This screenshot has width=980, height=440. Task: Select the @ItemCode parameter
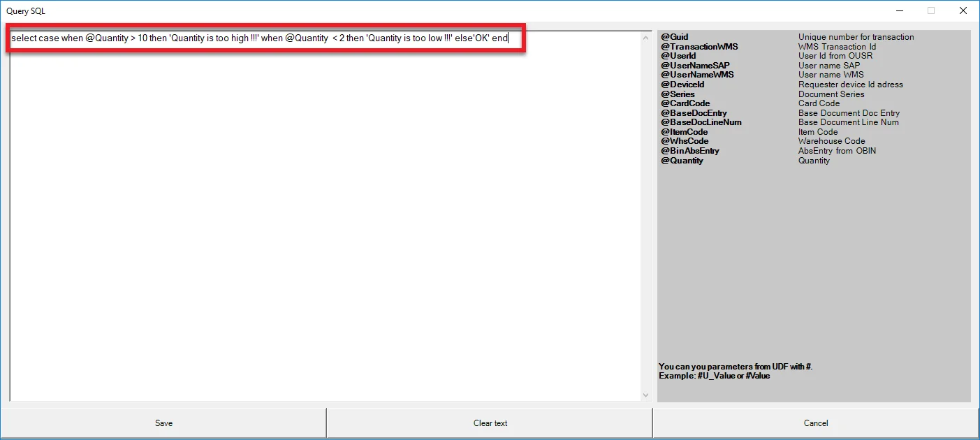click(x=684, y=132)
